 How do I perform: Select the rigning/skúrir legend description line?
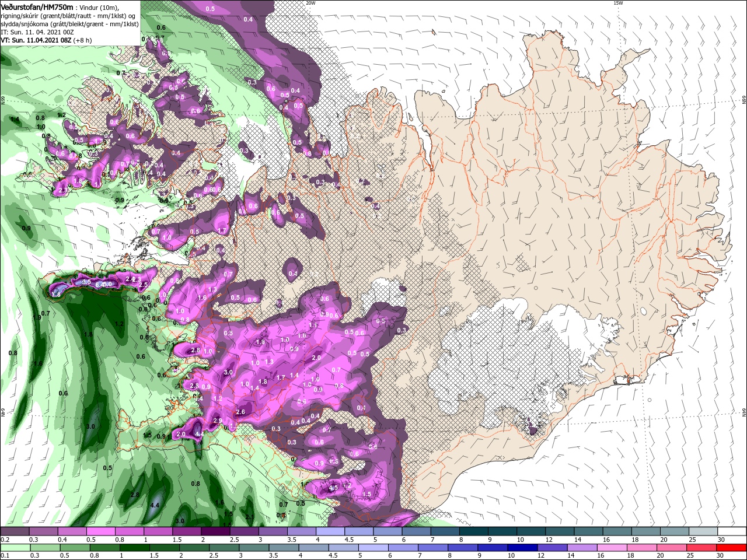point(68,15)
